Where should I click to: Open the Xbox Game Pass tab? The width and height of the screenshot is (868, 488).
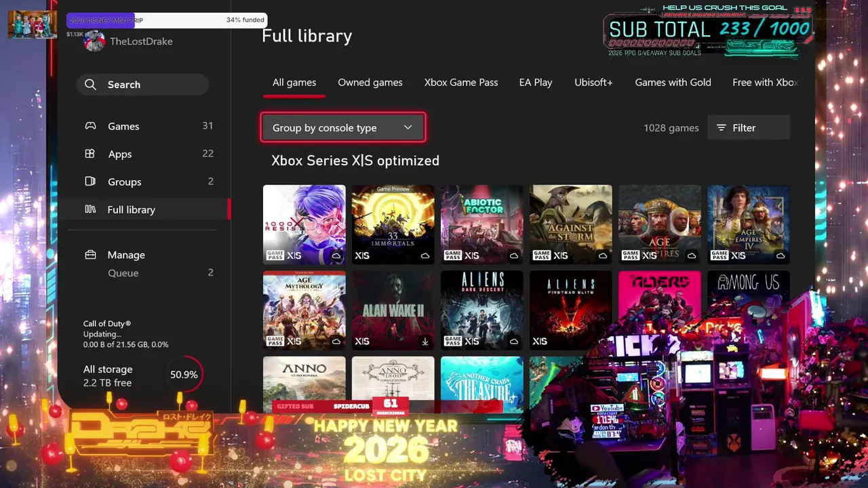coord(461,82)
